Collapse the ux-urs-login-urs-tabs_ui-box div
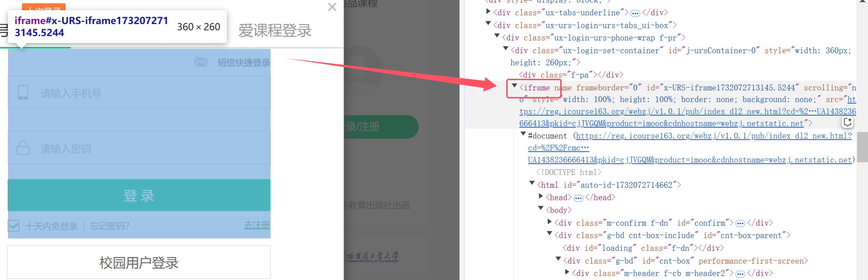868x280 pixels. pos(488,23)
